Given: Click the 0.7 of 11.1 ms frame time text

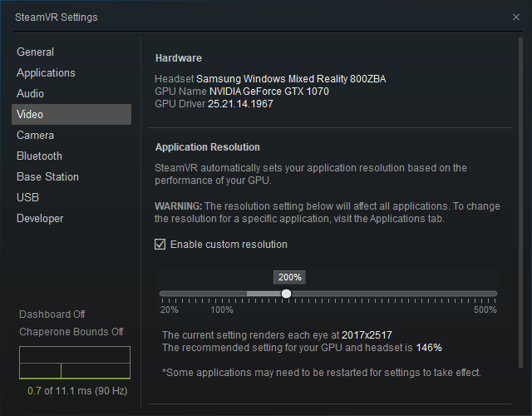Looking at the screenshot, I should click(77, 391).
